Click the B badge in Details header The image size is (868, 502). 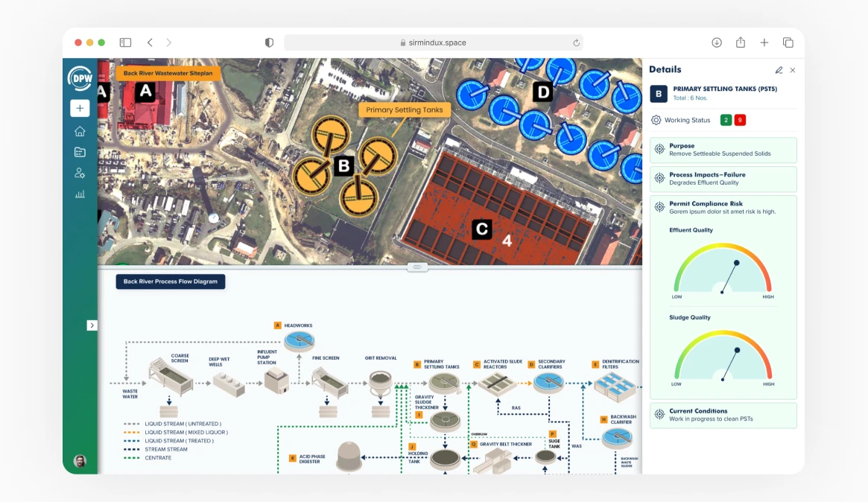[658, 94]
